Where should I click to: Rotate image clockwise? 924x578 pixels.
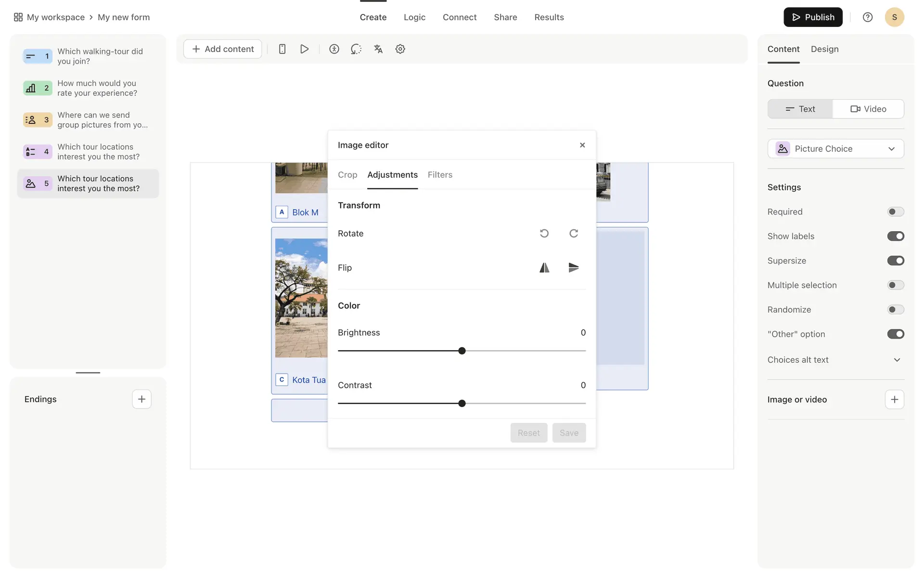[x=573, y=234]
